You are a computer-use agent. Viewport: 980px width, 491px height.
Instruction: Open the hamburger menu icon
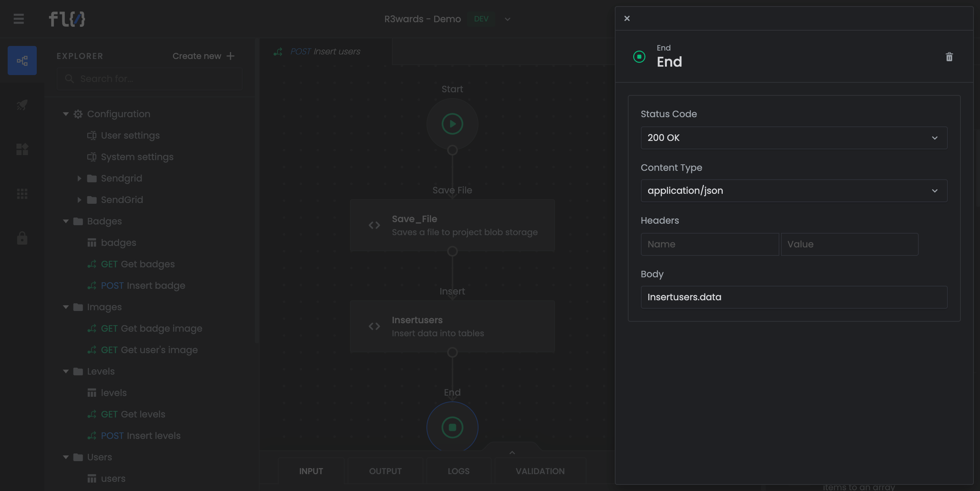(x=19, y=19)
